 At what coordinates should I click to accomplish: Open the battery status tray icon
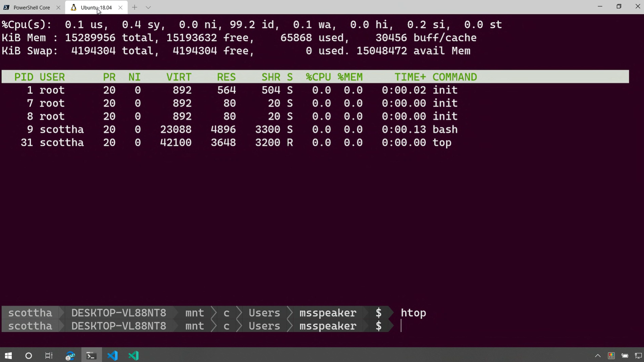[x=625, y=356]
